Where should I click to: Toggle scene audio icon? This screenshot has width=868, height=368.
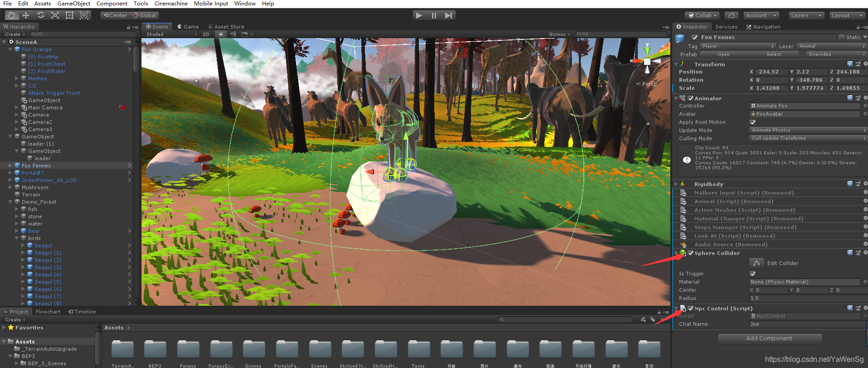pyautogui.click(x=233, y=34)
